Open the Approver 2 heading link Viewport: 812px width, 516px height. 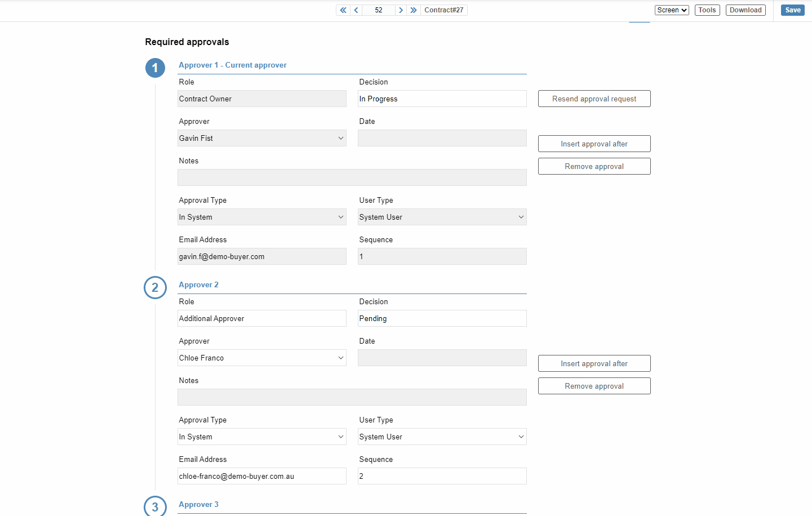click(x=198, y=284)
